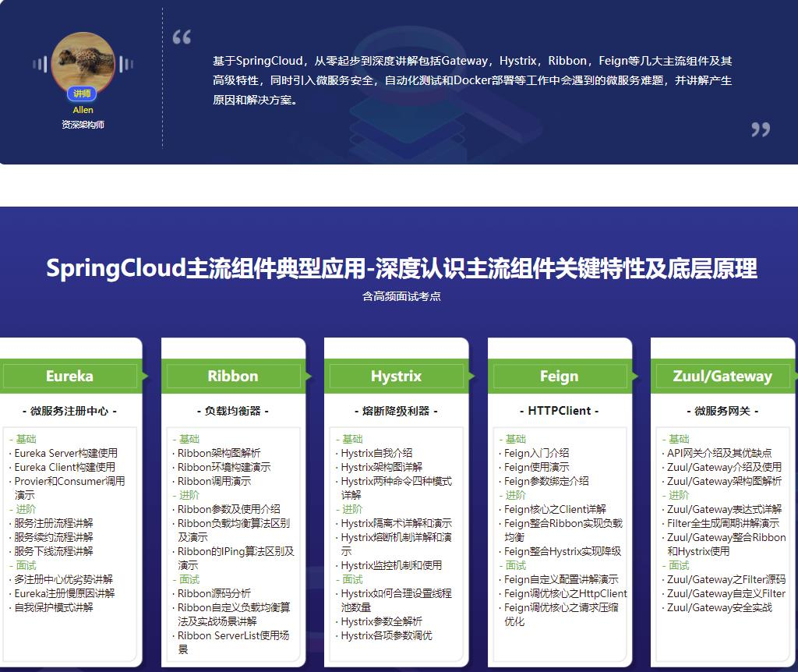Click Hystrix参数全解析 list item

point(381,621)
